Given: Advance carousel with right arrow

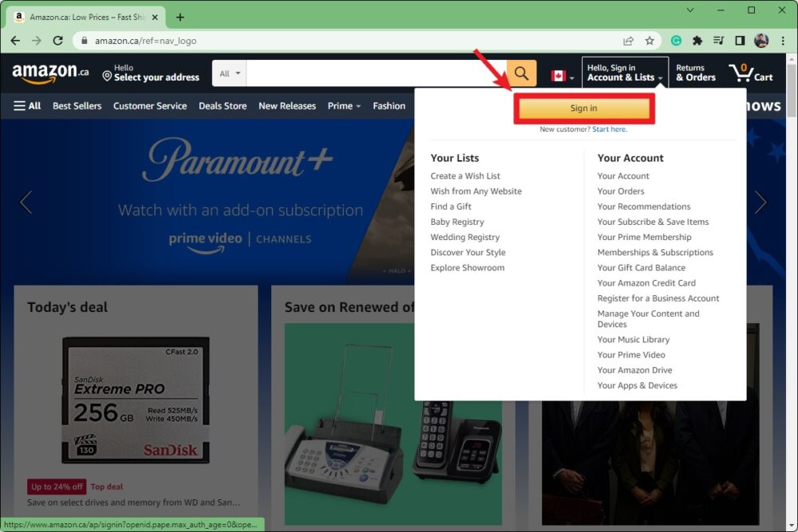Looking at the screenshot, I should click(760, 202).
